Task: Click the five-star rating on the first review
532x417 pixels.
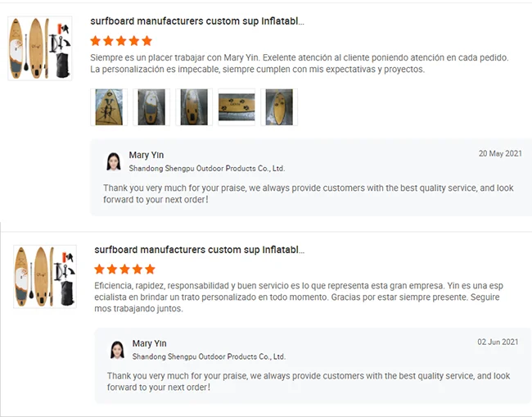Action: [121, 40]
